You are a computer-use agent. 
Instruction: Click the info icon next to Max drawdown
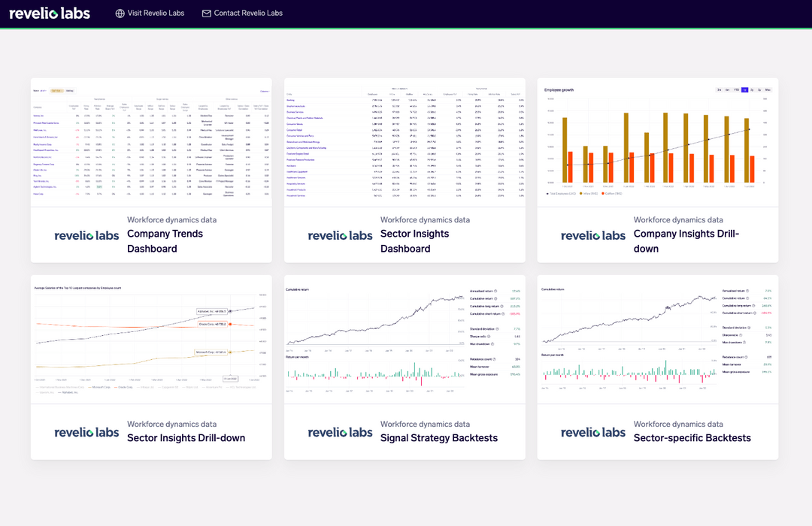click(x=491, y=343)
